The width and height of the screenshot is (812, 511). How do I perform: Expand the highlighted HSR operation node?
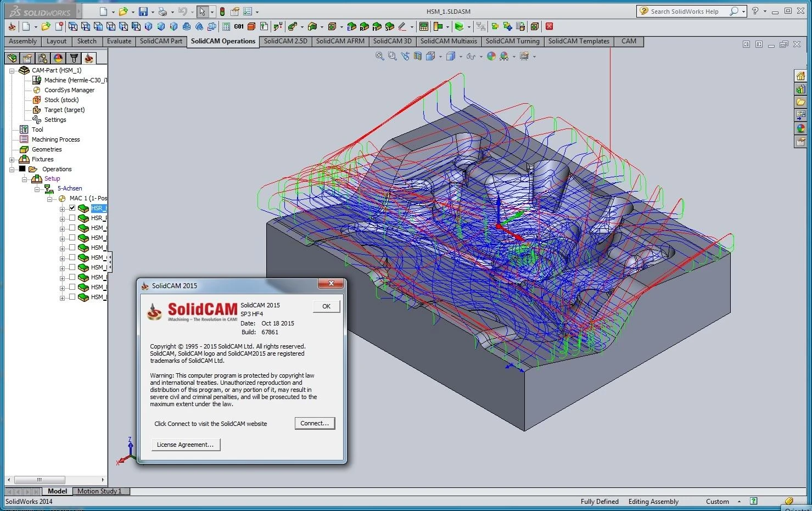[x=62, y=209]
